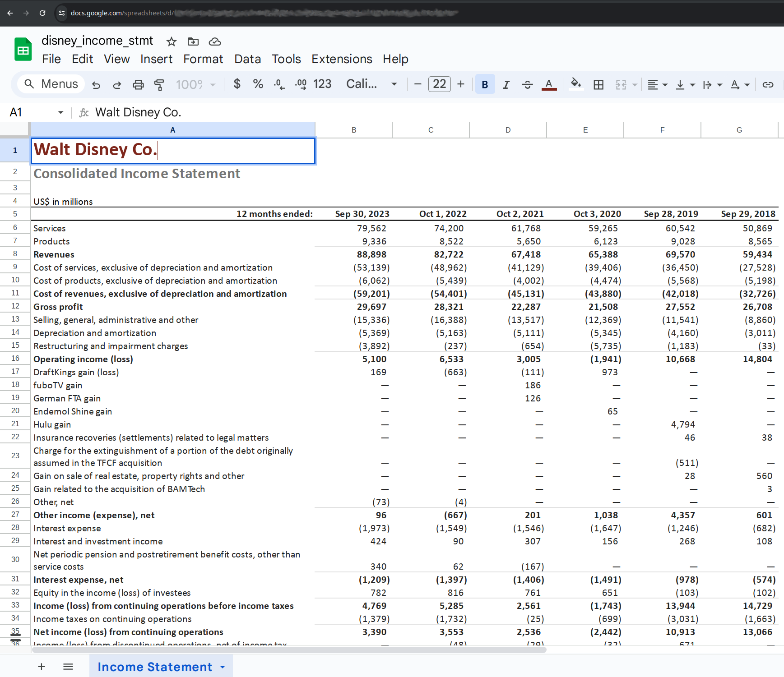Viewport: 784px width, 677px height.
Task: Toggle bold formatting
Action: click(485, 84)
